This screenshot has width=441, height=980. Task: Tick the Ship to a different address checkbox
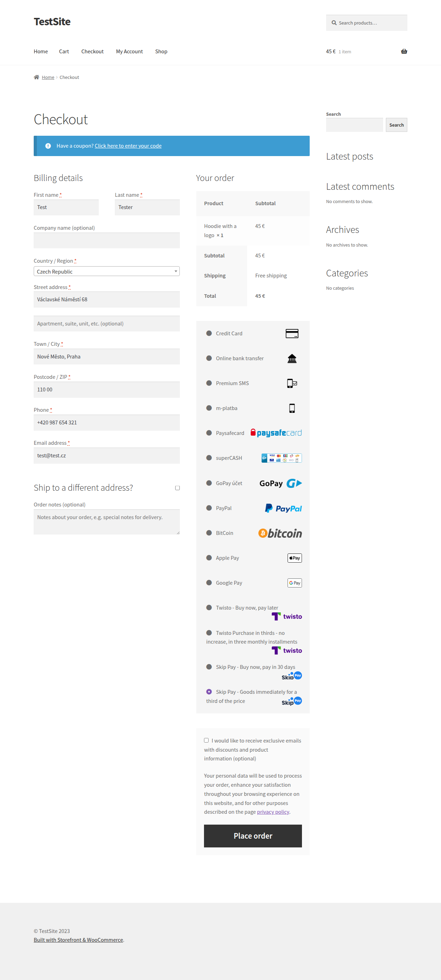pyautogui.click(x=177, y=488)
